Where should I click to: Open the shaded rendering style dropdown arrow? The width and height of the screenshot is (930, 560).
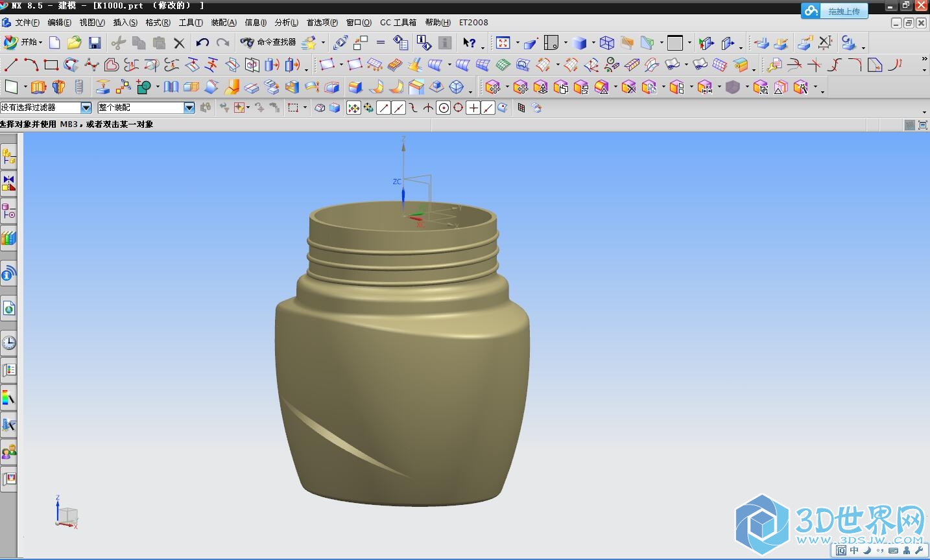593,43
